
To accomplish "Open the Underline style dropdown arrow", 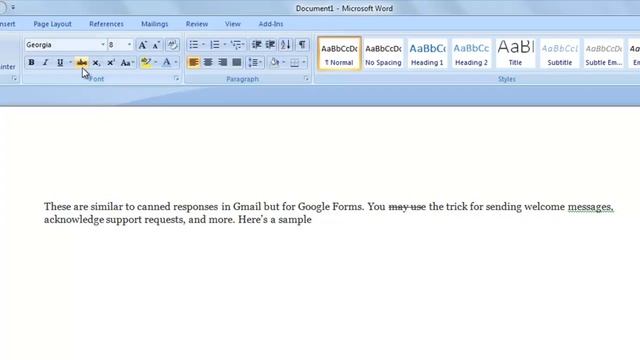I will click(70, 62).
